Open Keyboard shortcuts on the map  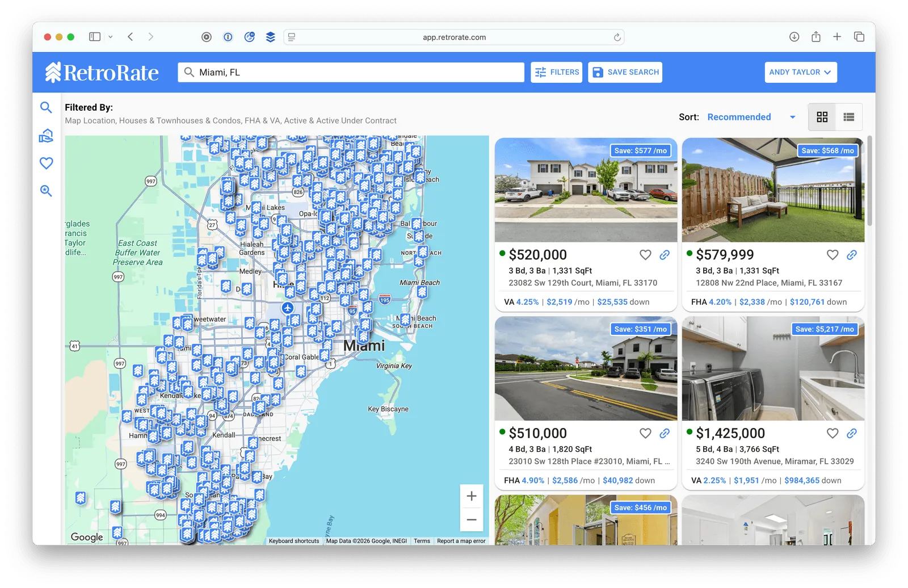[x=294, y=541]
